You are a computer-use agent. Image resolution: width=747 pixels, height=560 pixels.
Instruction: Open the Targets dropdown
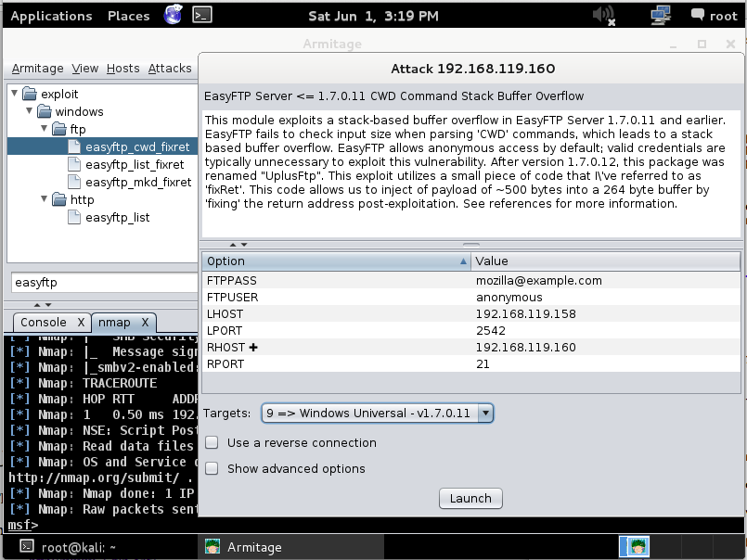pos(485,413)
